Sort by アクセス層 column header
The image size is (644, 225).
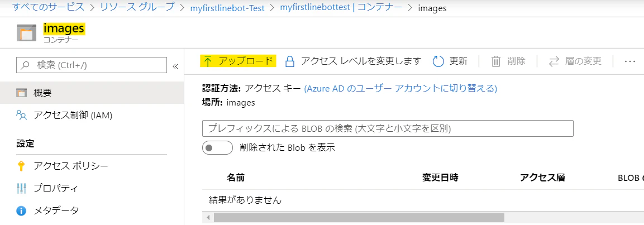click(x=542, y=178)
